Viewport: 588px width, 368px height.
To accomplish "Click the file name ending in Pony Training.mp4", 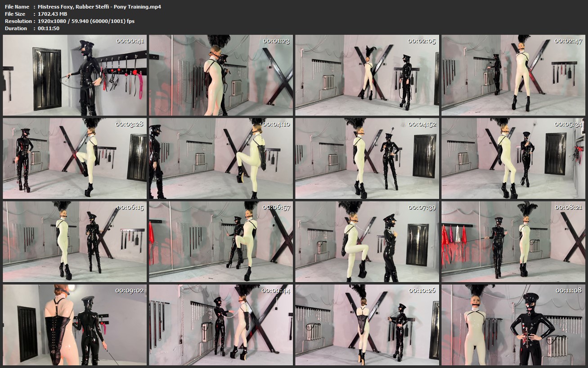I will click(x=99, y=7).
